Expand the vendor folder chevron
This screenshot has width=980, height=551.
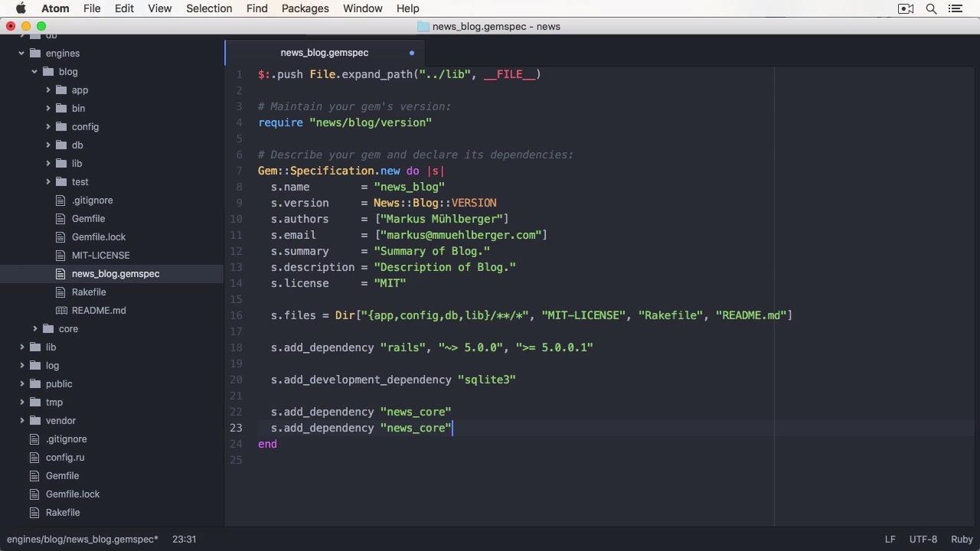[22, 420]
